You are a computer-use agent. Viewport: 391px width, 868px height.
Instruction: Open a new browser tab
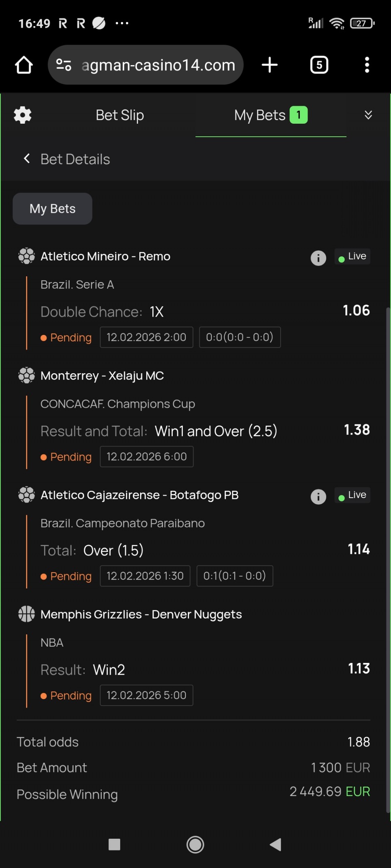click(x=270, y=65)
